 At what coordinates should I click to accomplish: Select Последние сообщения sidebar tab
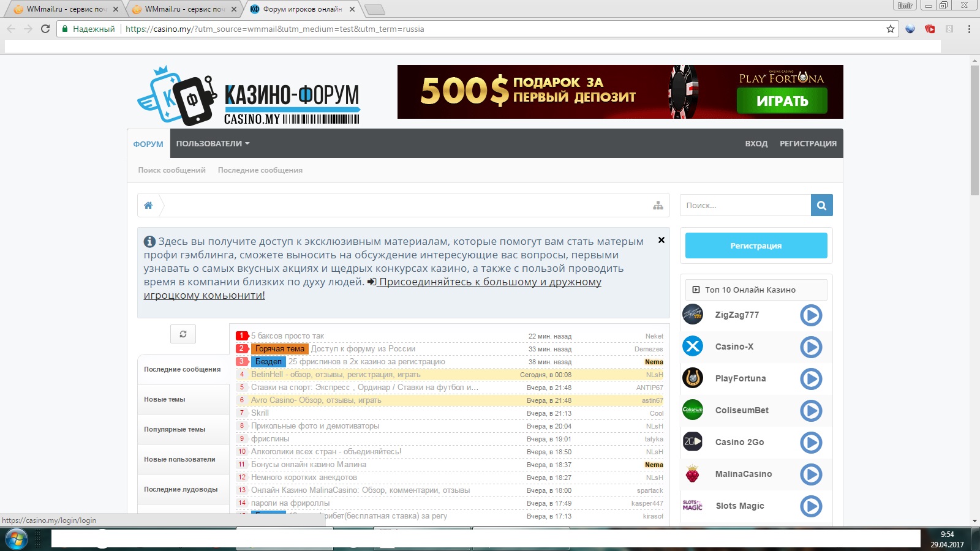coord(183,369)
